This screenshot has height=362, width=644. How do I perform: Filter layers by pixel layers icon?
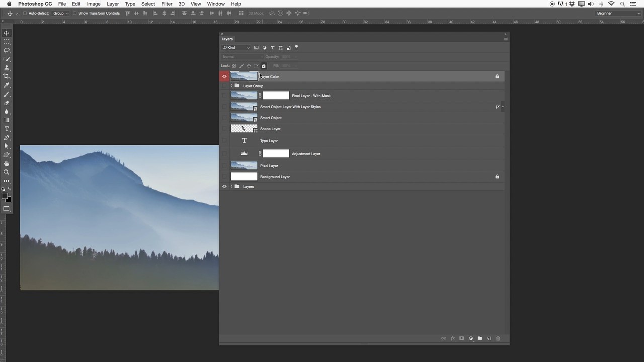tap(256, 48)
